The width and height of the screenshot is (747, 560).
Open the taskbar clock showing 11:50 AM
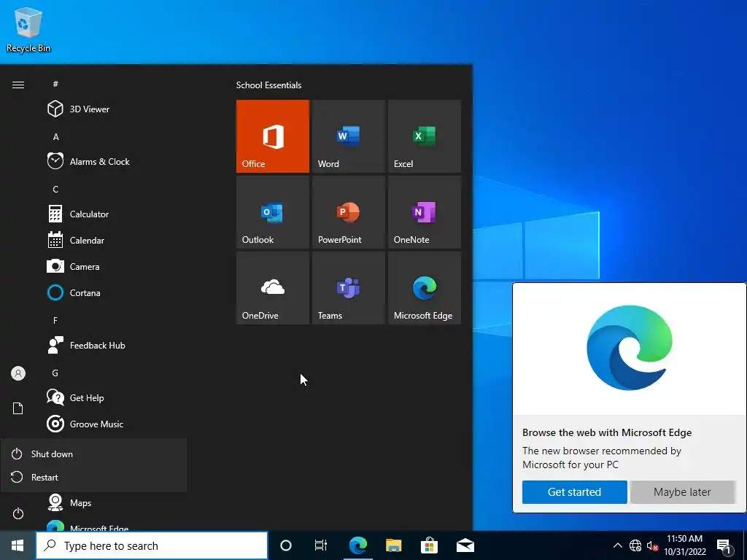(x=684, y=545)
